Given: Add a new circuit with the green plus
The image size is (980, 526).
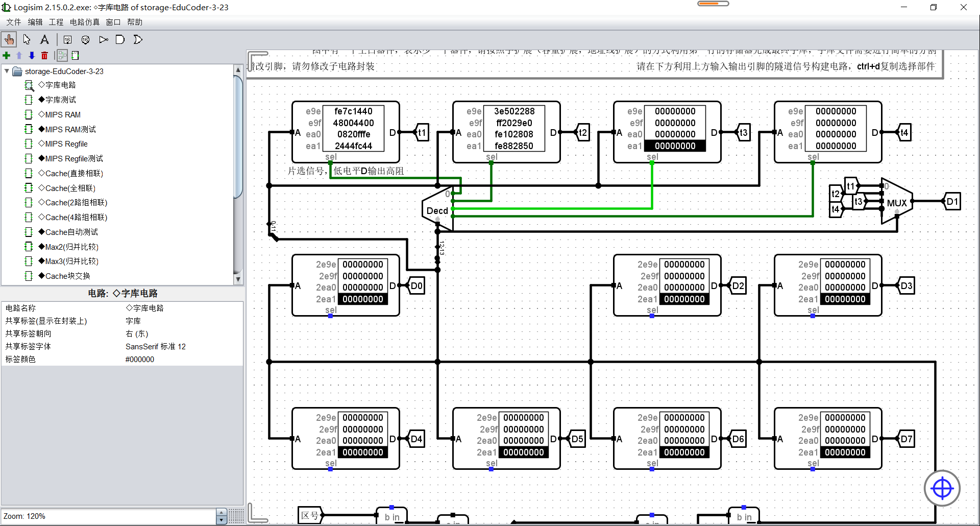Looking at the screenshot, I should pyautogui.click(x=7, y=55).
